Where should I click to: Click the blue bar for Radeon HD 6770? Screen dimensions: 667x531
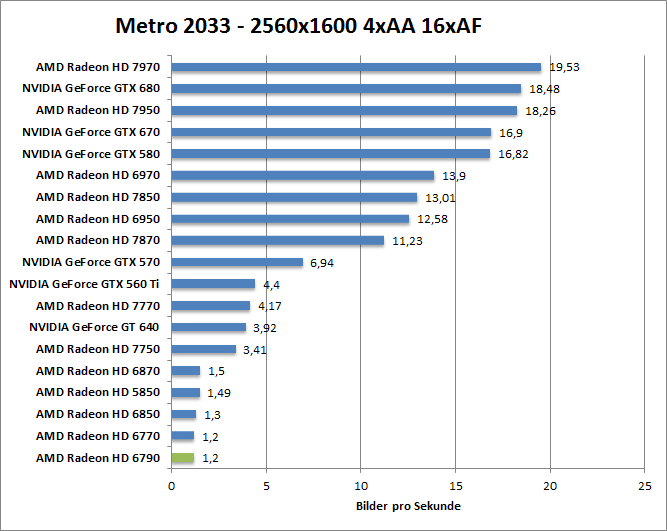[x=183, y=436]
